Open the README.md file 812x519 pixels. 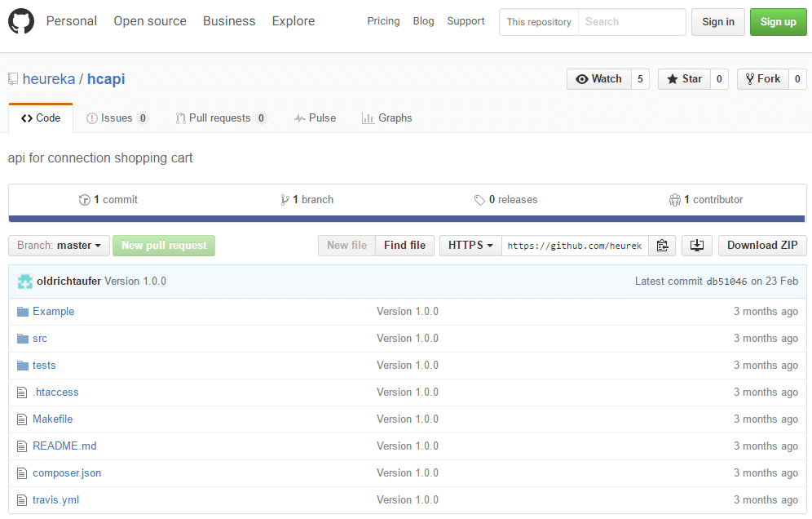coord(64,446)
